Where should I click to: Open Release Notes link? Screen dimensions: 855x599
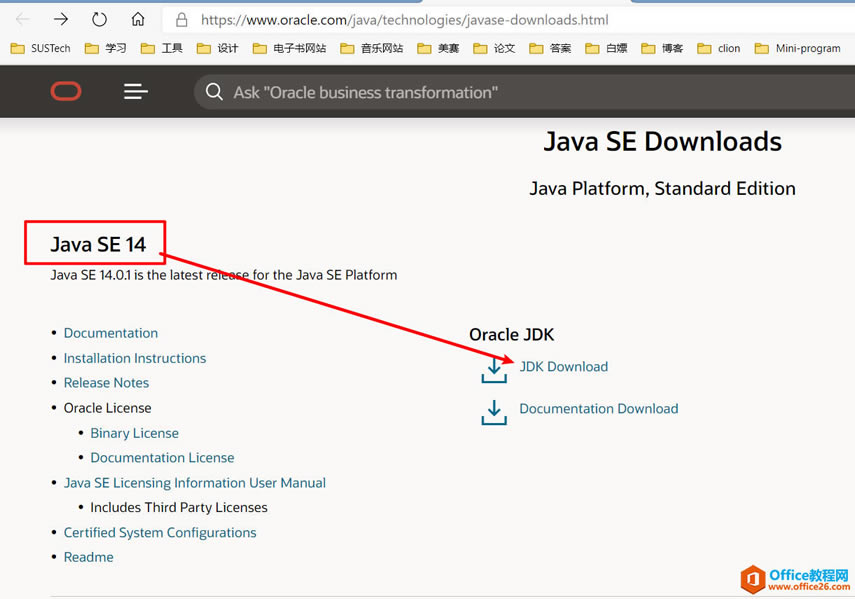pos(106,383)
